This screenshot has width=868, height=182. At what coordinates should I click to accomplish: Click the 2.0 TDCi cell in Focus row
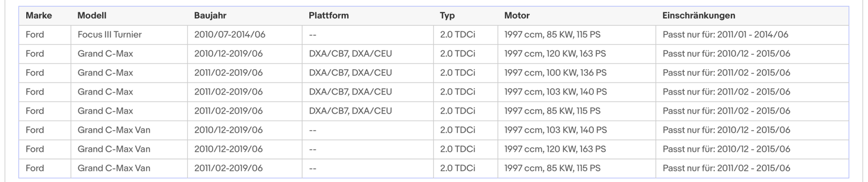point(465,35)
